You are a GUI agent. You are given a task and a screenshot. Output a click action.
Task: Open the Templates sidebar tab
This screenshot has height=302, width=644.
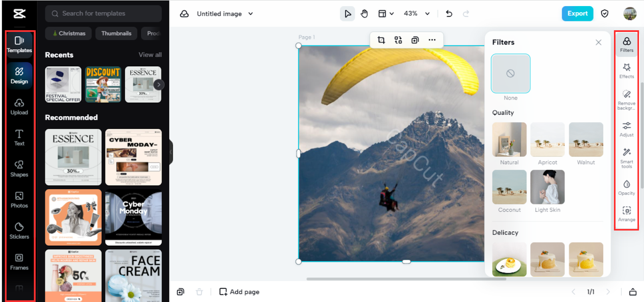click(19, 44)
